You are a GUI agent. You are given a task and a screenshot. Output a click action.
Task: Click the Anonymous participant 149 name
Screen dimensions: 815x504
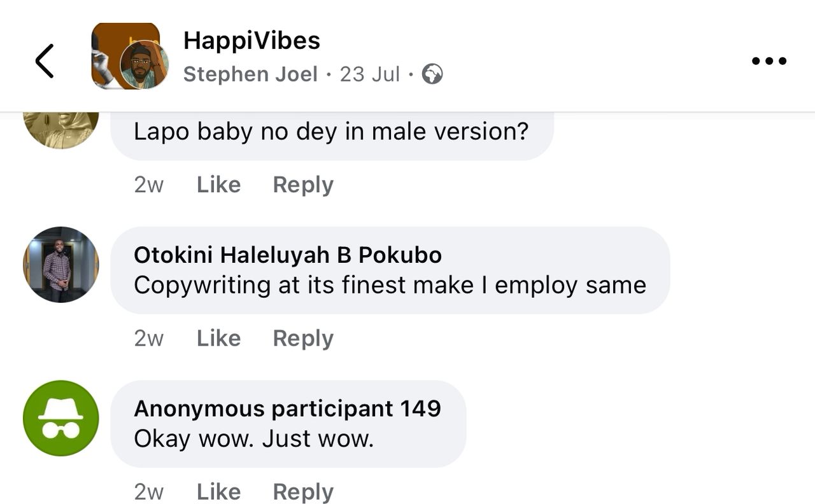pyautogui.click(x=287, y=409)
